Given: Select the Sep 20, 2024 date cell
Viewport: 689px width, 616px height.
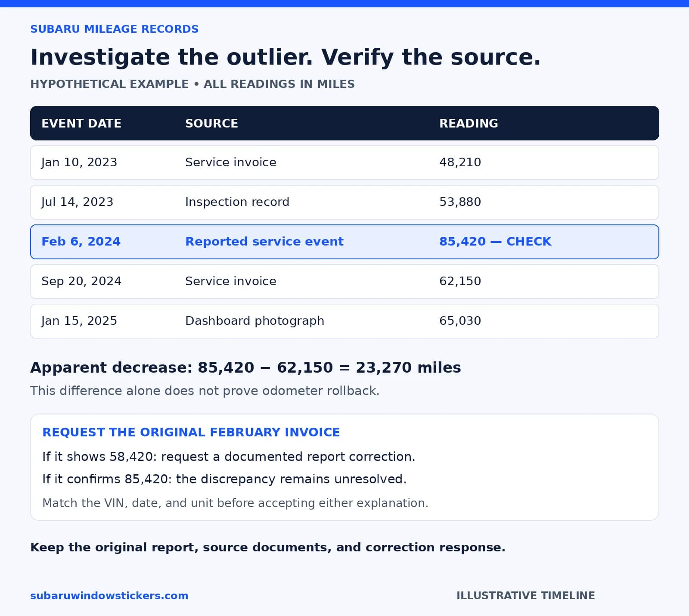Looking at the screenshot, I should [x=81, y=281].
